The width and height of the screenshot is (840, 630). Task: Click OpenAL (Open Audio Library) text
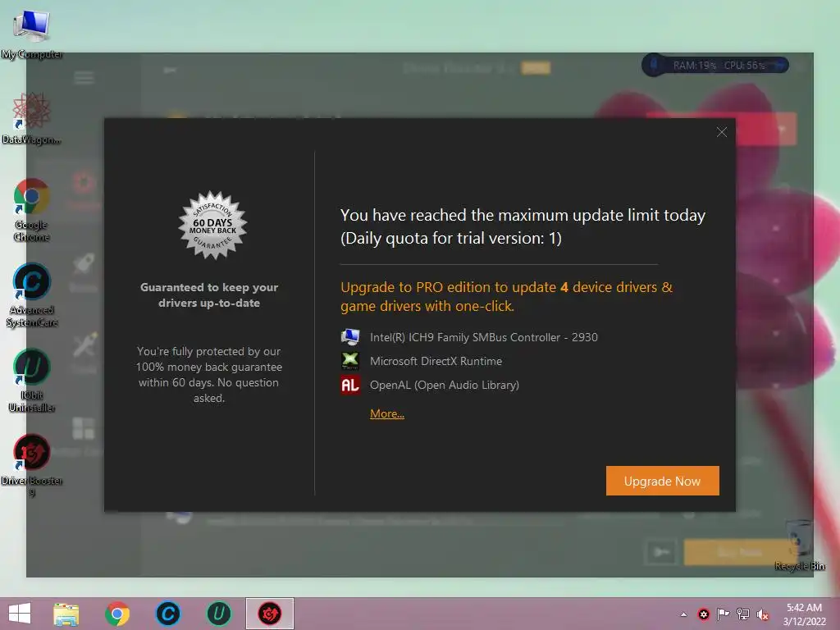point(444,385)
